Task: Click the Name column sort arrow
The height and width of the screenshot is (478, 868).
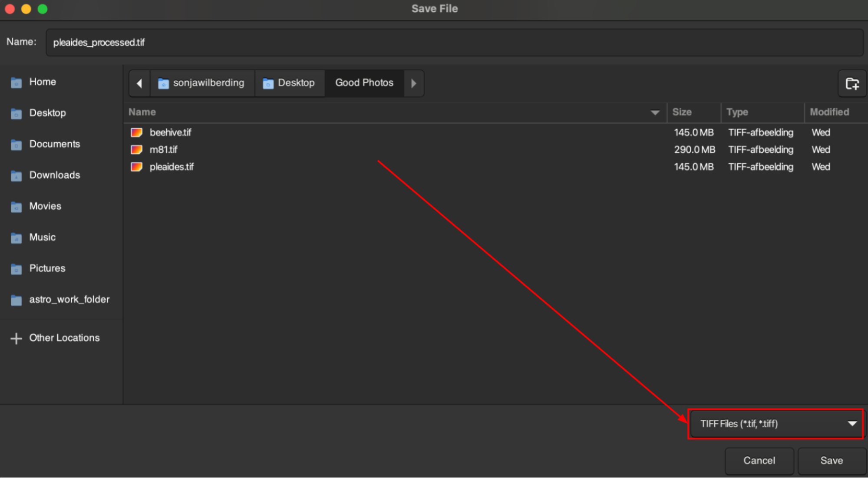Action: click(655, 112)
